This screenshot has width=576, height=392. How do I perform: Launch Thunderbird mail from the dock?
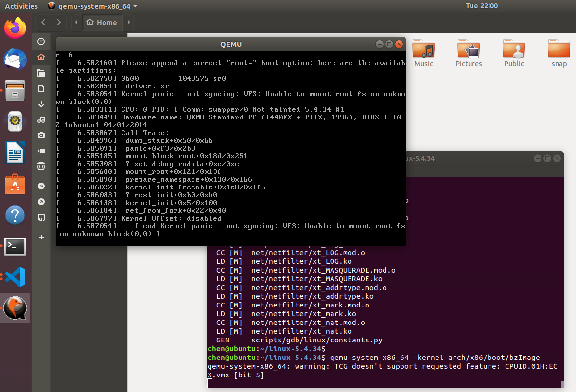(15, 59)
